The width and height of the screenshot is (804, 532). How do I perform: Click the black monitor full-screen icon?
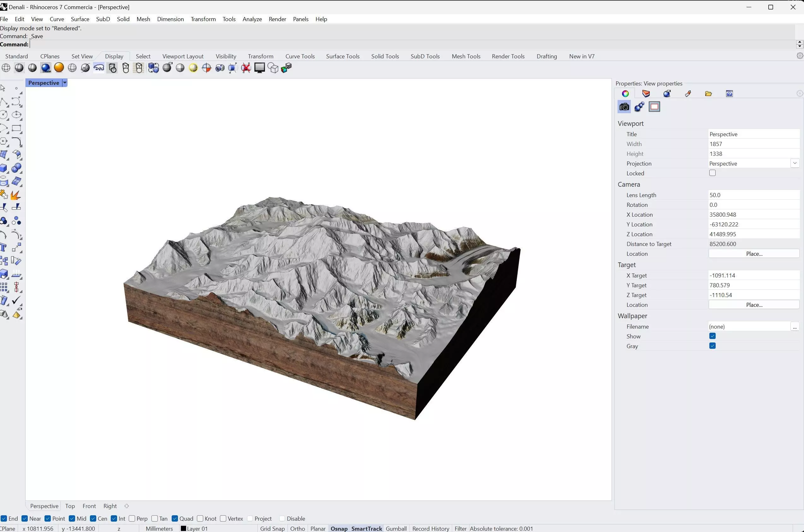click(260, 68)
